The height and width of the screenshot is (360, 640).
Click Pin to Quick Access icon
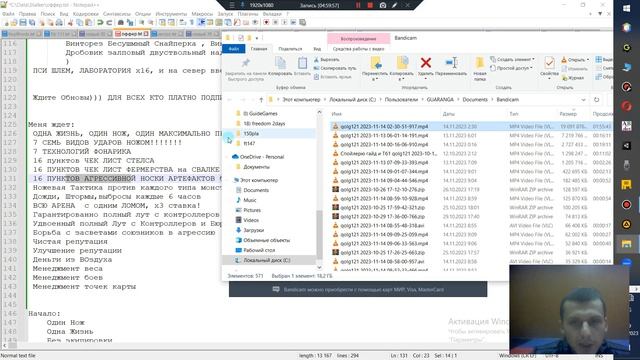click(x=245, y=63)
